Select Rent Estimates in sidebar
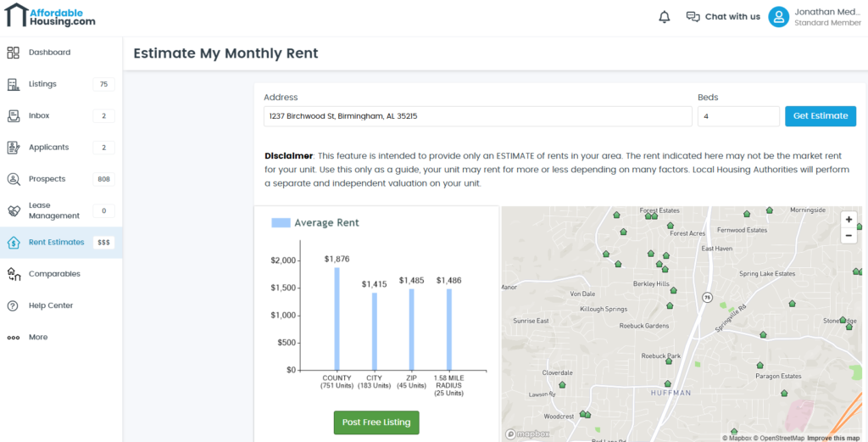The height and width of the screenshot is (442, 868). pos(61,243)
